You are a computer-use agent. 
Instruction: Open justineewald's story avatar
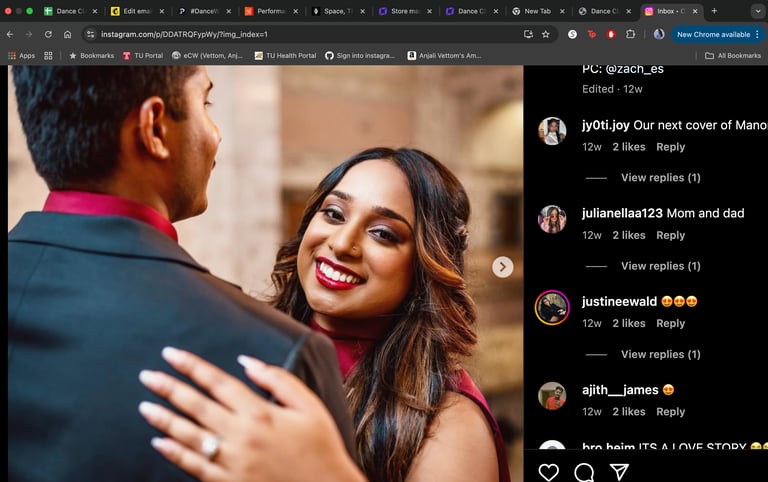click(552, 308)
